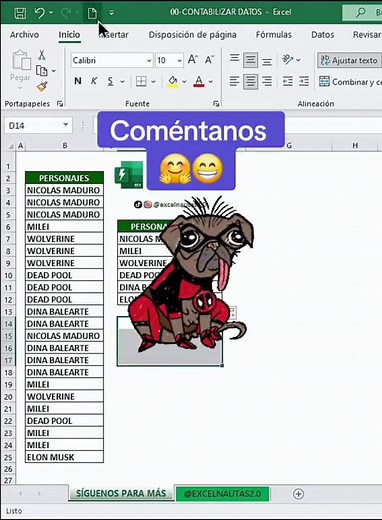Open the Revisar tab

point(367,35)
